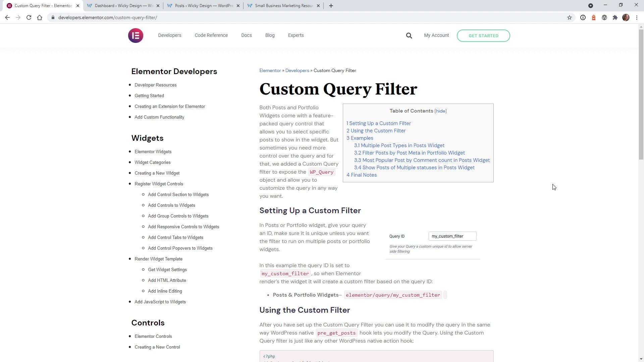Viewport: 644px width, 362px height.
Task: Click the Query ID input field
Action: pos(452,236)
